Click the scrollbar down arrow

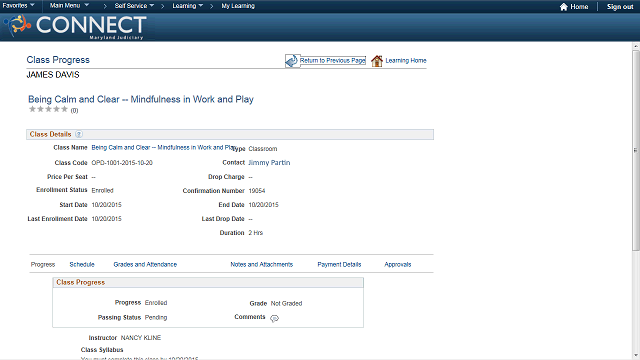pos(636,356)
